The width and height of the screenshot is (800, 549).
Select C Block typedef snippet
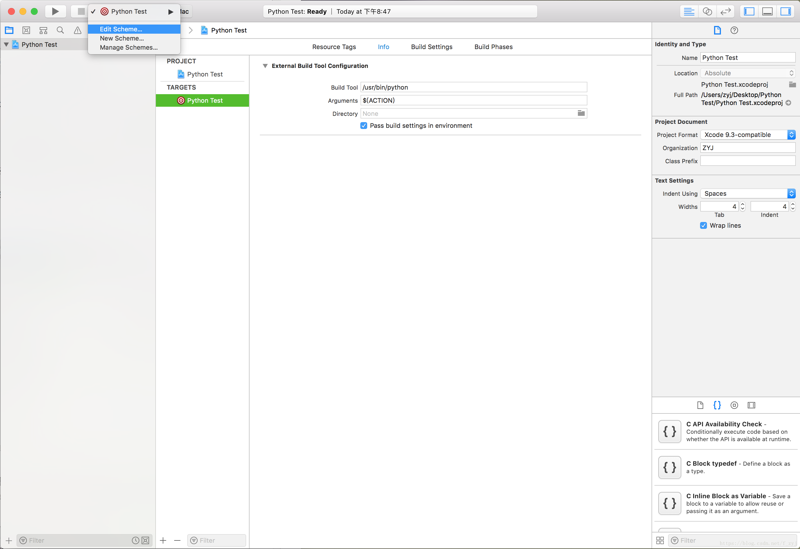tap(726, 467)
